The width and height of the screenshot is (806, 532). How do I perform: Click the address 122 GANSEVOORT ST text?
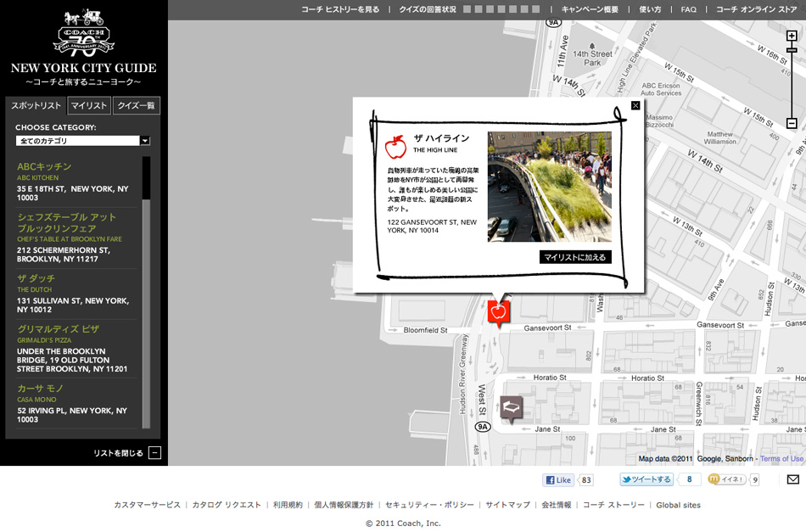tap(433, 227)
